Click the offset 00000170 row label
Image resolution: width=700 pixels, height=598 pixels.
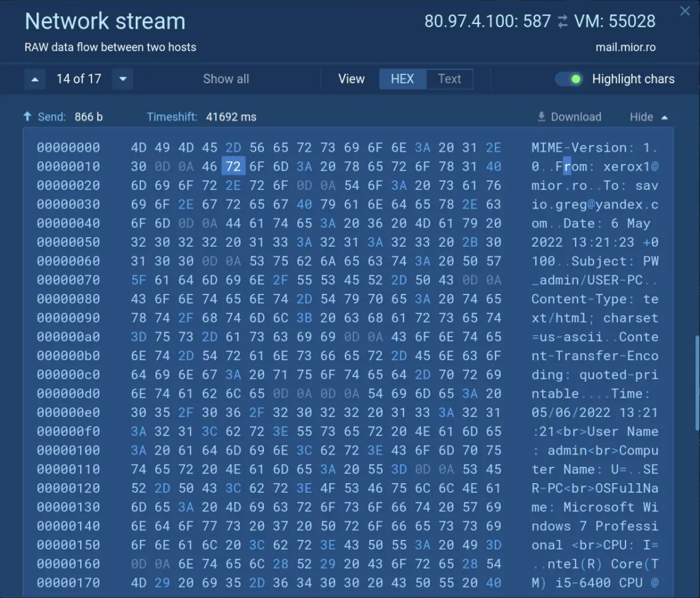click(68, 583)
